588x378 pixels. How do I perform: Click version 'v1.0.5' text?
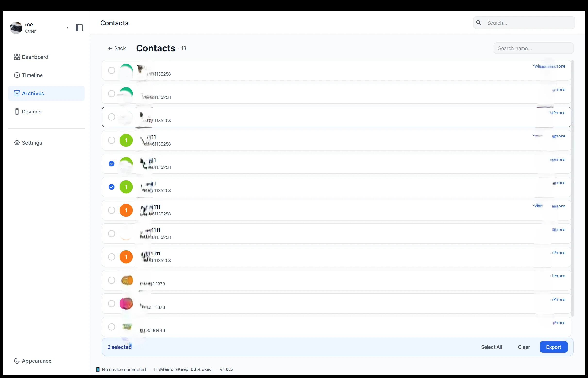point(226,369)
